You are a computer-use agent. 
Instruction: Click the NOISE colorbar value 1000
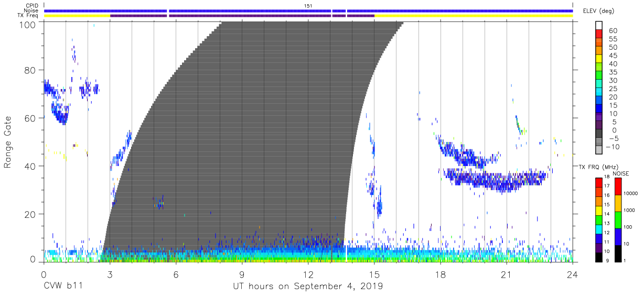[x=630, y=211]
